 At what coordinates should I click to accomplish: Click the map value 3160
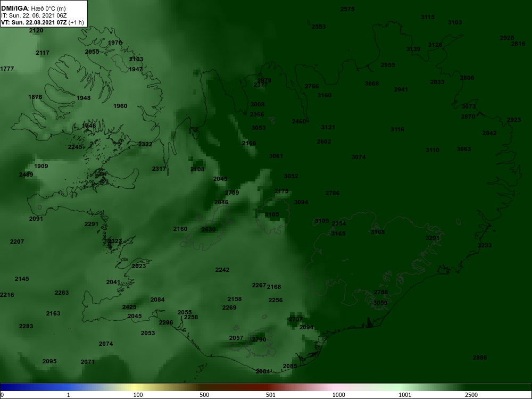[325, 95]
